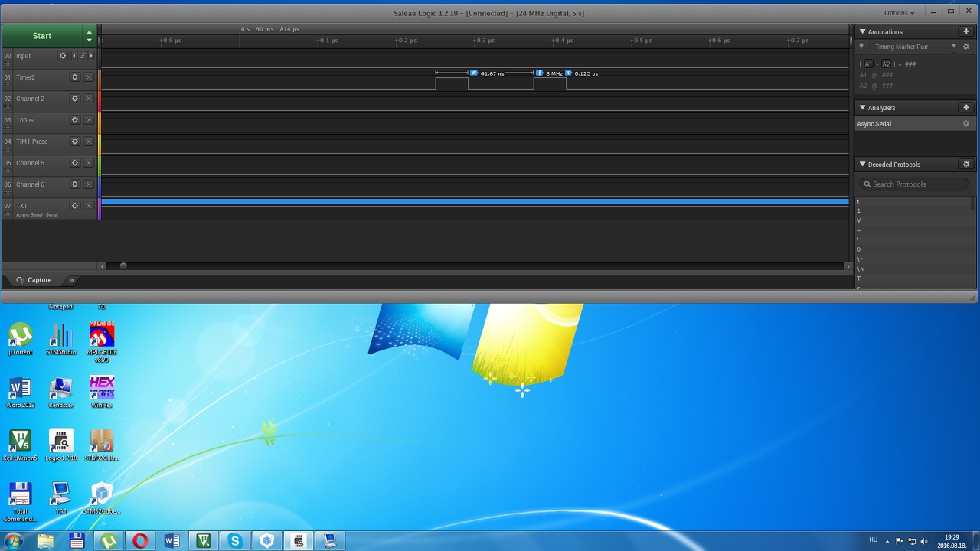Click the 0.125 µs period measurement
The width and height of the screenshot is (980, 551).
[586, 73]
